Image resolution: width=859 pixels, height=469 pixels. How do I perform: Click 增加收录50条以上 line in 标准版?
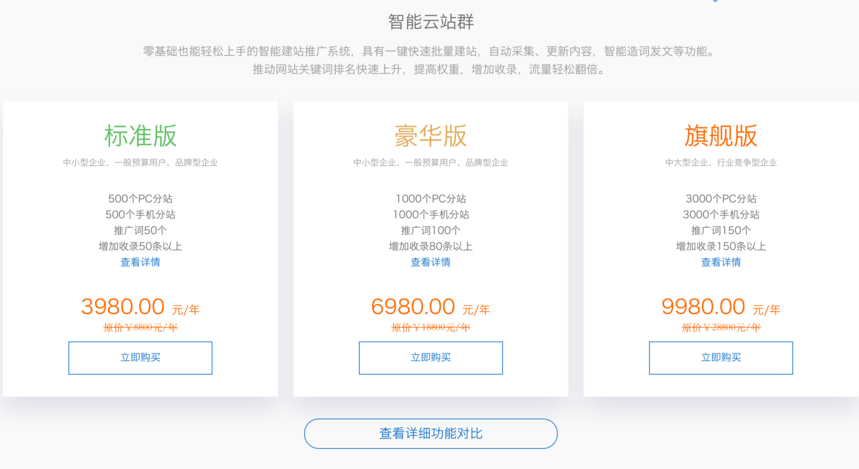pos(140,246)
